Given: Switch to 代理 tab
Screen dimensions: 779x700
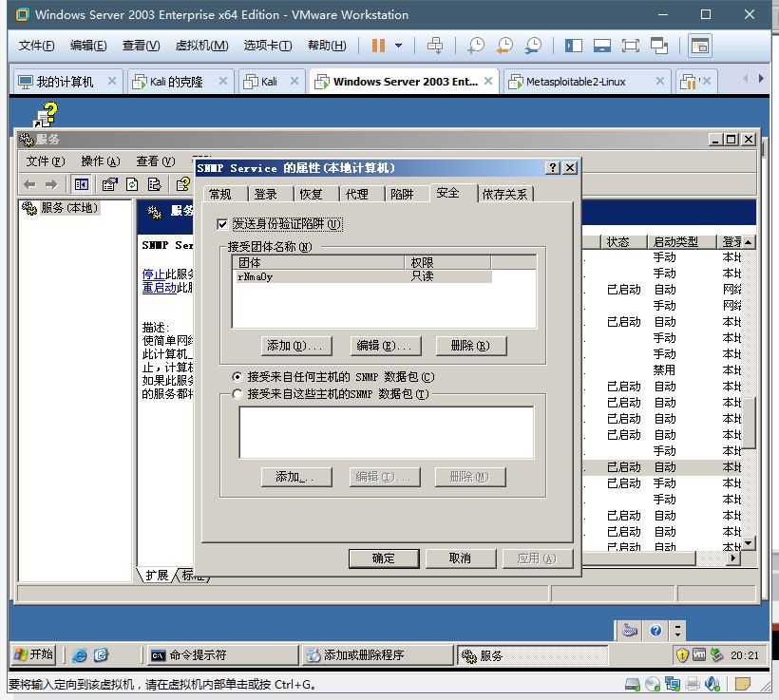Looking at the screenshot, I should (x=357, y=195).
